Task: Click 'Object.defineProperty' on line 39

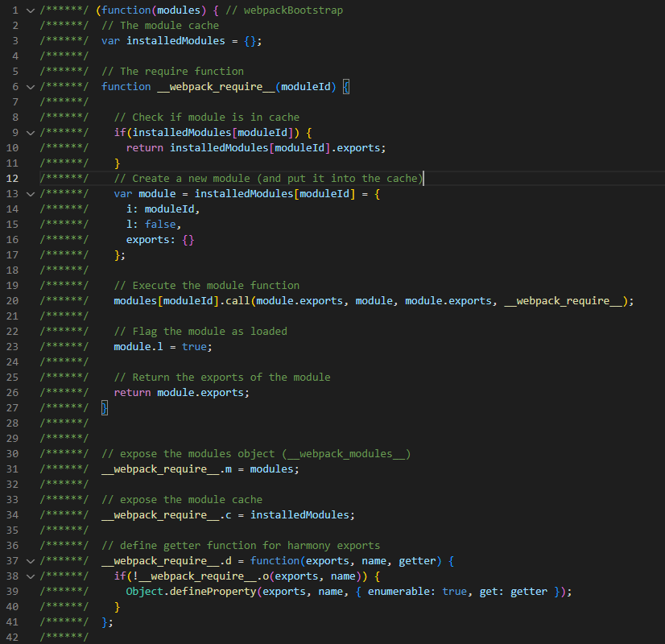Action: pos(191,592)
